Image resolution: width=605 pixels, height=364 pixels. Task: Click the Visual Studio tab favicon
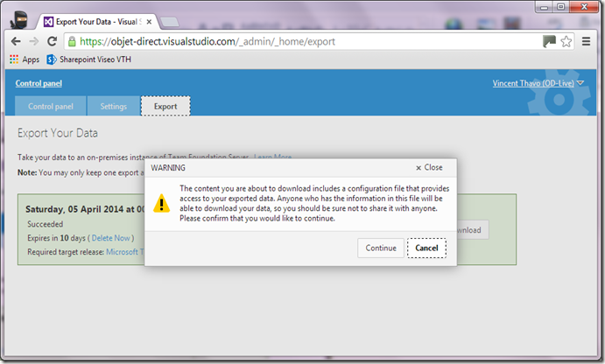point(48,22)
